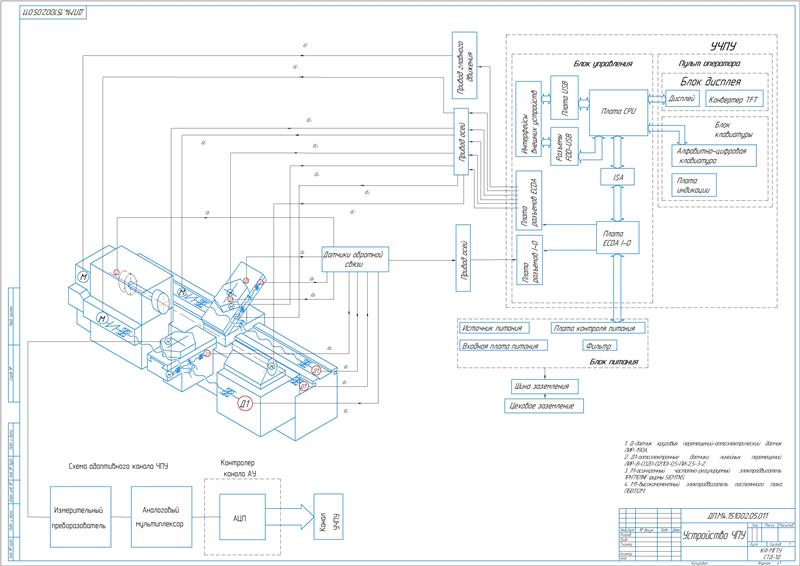Image resolution: width=800 pixels, height=566 pixels.
Task: Select the 'Плата разъемов I-O' block
Action: pos(530,260)
